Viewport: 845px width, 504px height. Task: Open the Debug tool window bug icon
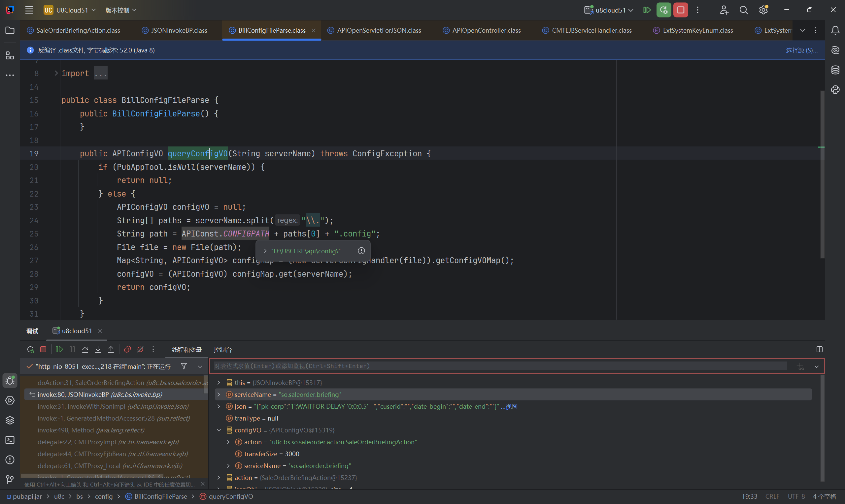[10, 380]
